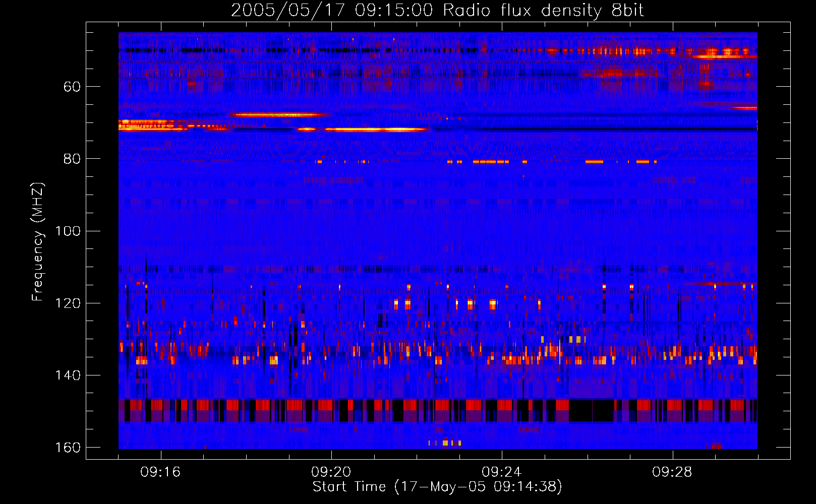The image size is (816, 504).
Task: Click the "Frequency (MHZ)" y-axis label
Action: (38, 242)
